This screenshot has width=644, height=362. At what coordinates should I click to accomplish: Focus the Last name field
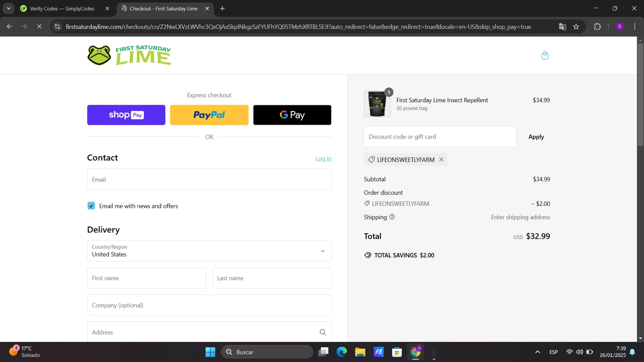272,278
